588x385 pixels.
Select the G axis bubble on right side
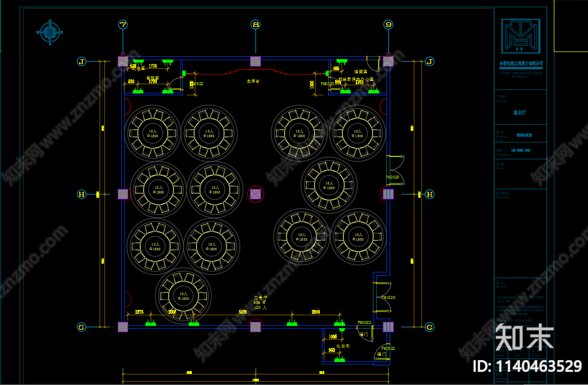tap(430, 327)
